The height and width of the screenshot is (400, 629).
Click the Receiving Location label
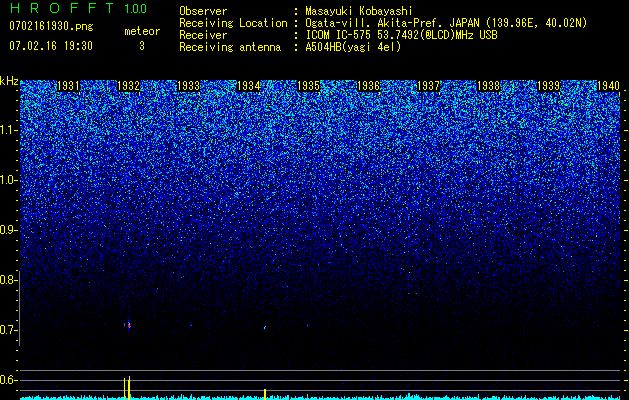coord(233,23)
